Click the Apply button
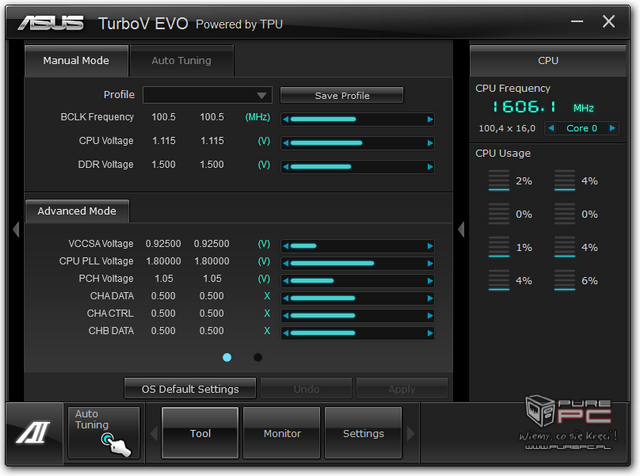This screenshot has width=640, height=476. pos(402,389)
